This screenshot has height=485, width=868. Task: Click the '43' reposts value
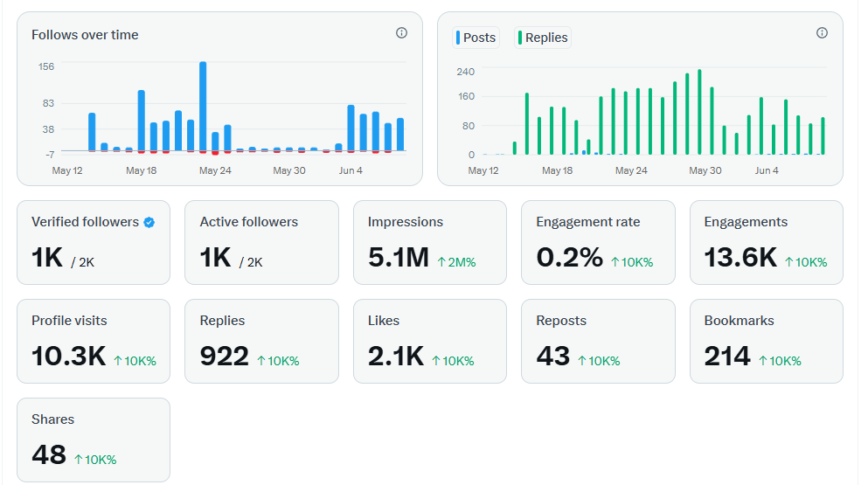pos(553,356)
